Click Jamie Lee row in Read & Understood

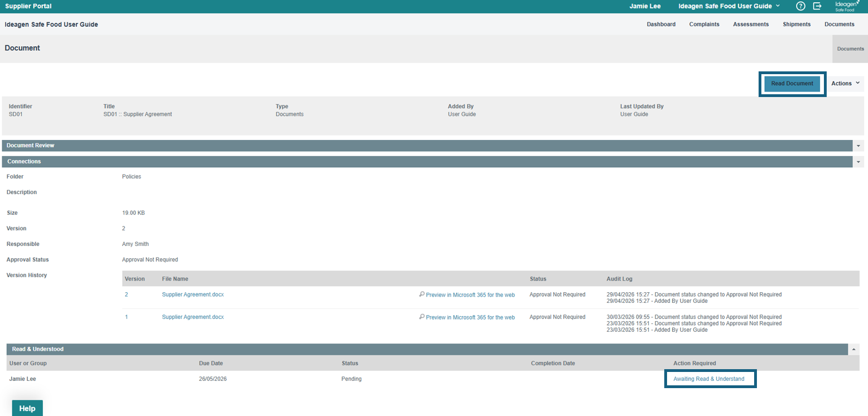click(x=433, y=379)
